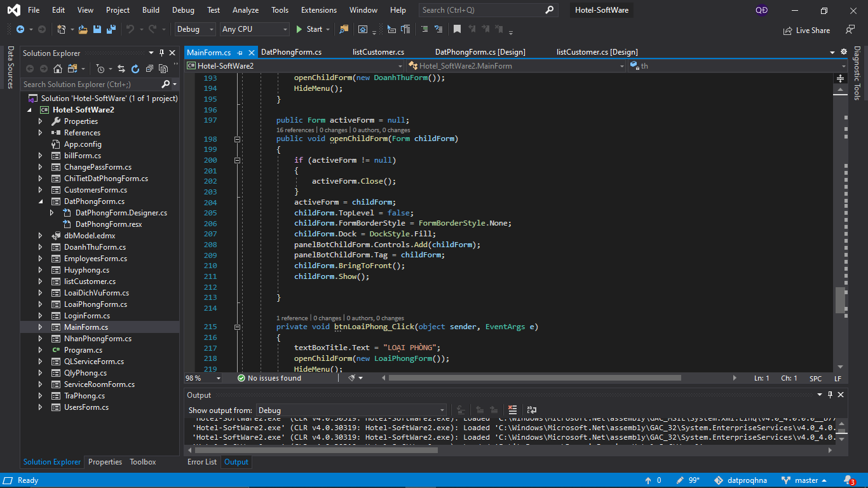
Task: Open the Build menu
Action: coord(151,10)
